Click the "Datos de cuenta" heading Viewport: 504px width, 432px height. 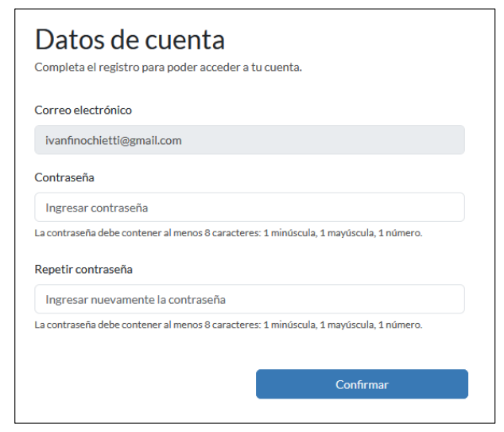pyautogui.click(x=130, y=39)
